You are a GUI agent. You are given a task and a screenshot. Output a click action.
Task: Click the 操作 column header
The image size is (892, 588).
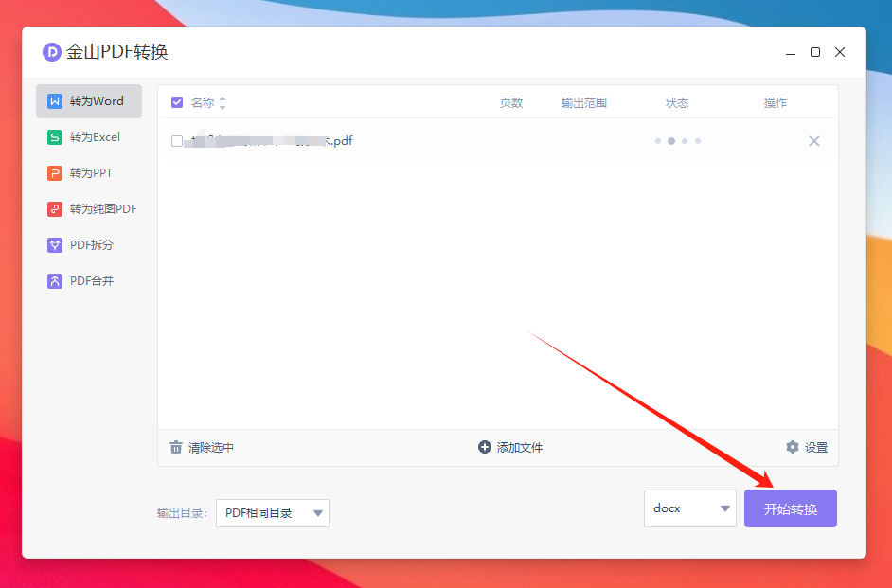point(775,103)
